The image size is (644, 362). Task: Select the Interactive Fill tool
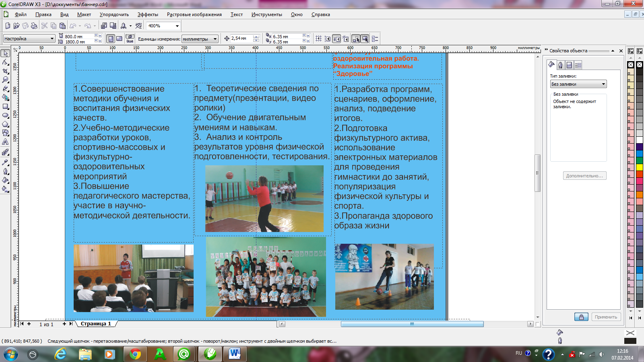(x=5, y=189)
